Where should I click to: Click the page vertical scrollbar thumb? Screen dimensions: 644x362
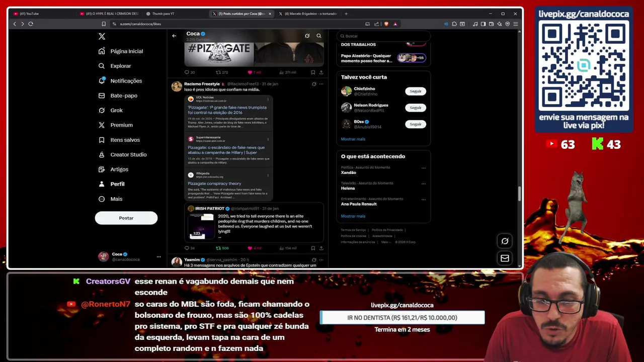pos(520,194)
